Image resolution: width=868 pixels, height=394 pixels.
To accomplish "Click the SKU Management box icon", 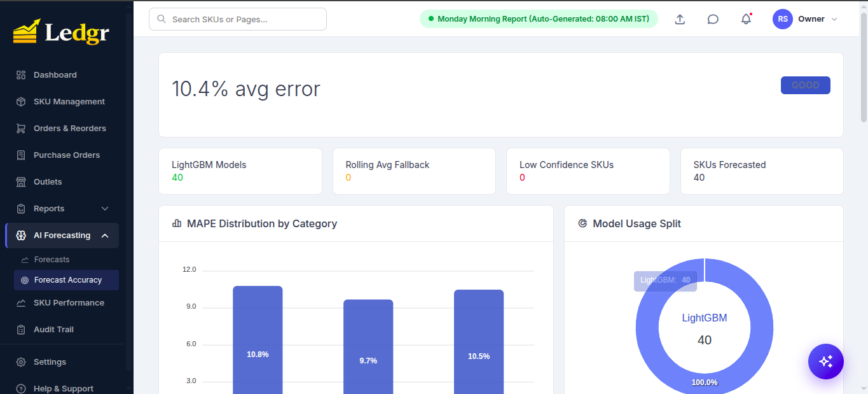I will tap(21, 102).
